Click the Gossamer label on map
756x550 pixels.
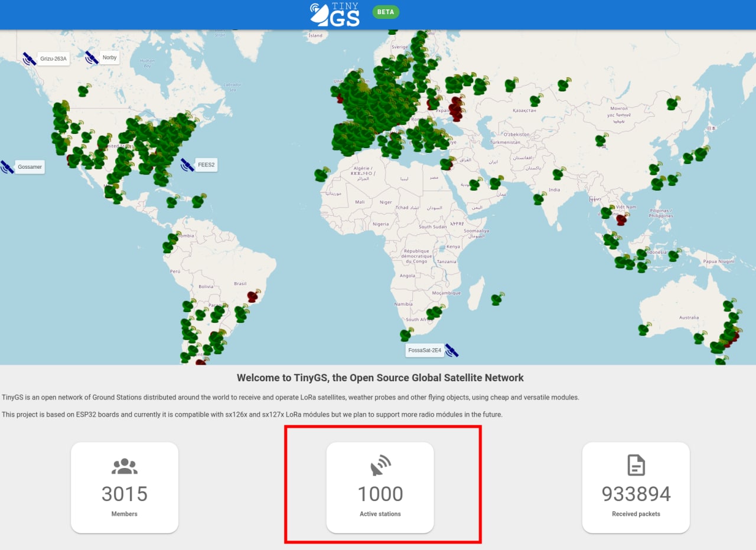[30, 167]
